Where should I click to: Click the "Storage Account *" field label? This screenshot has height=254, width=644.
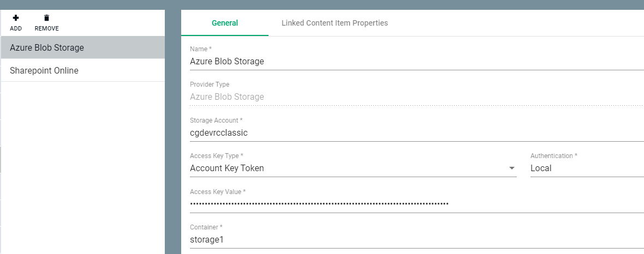point(216,120)
